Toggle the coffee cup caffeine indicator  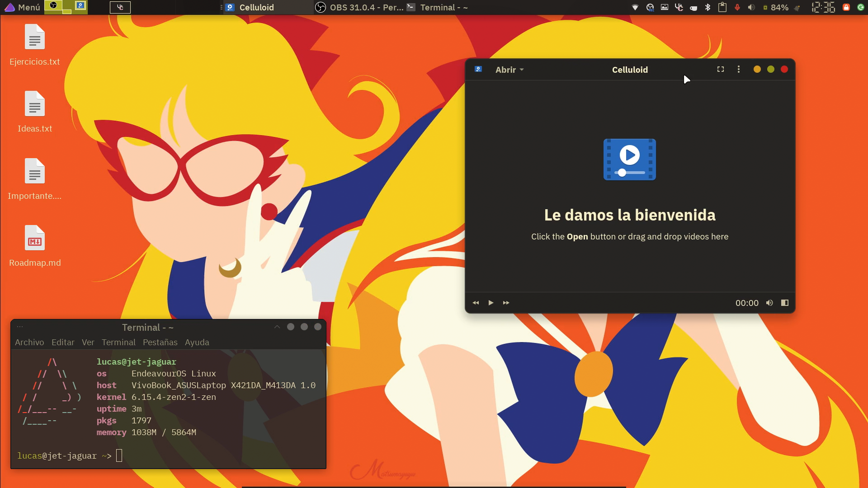[693, 8]
